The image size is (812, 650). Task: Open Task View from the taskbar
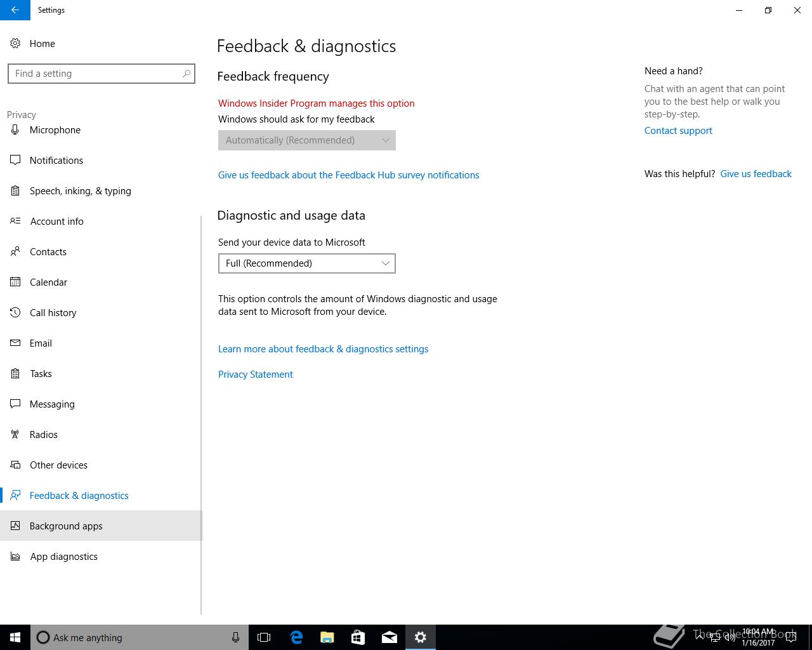click(264, 637)
